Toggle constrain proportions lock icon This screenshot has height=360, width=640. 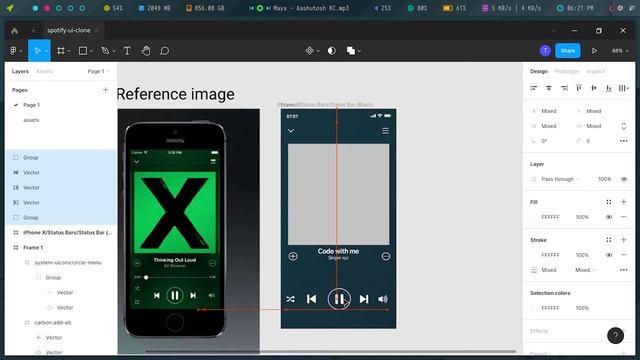coord(624,126)
